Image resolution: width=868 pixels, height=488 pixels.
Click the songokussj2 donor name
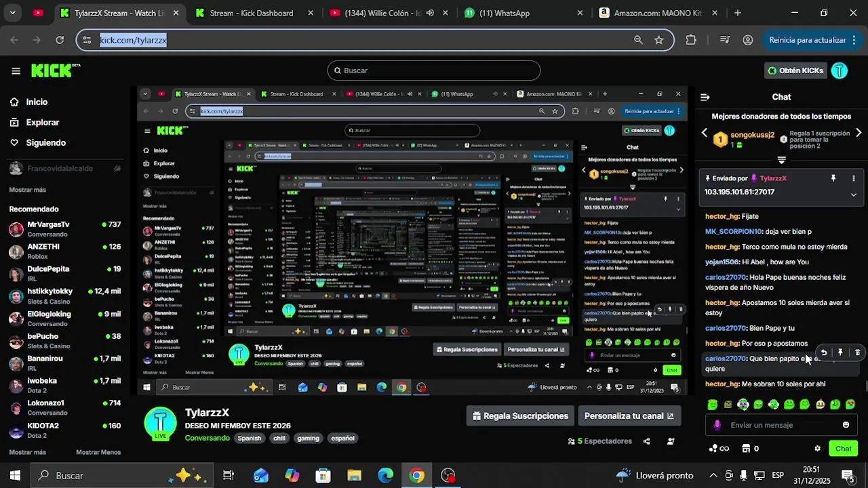click(752, 135)
